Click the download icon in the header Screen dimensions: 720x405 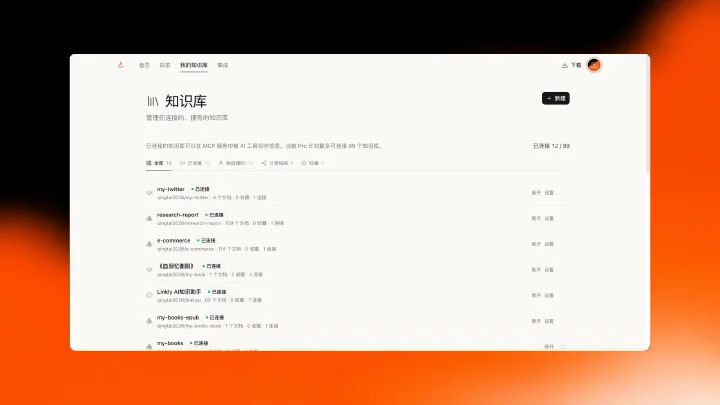(565, 65)
